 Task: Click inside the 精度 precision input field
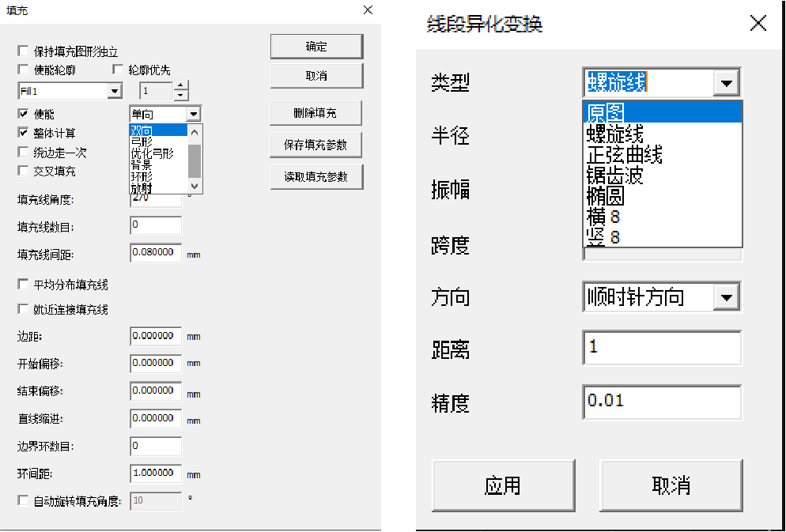(x=660, y=403)
